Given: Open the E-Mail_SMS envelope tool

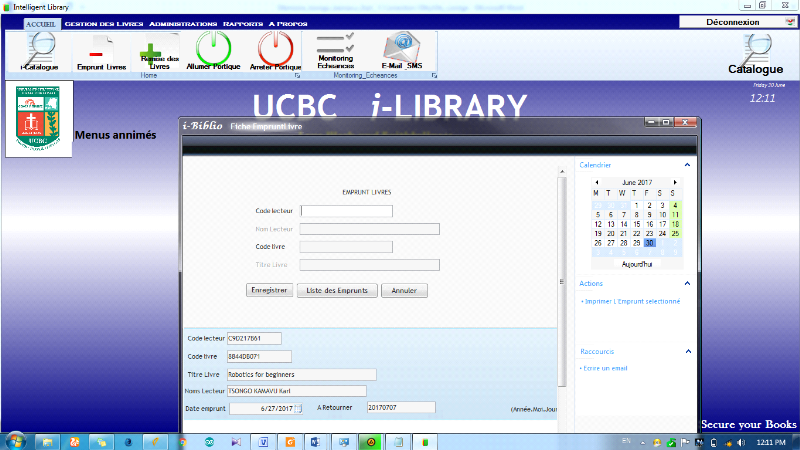Looking at the screenshot, I should [x=402, y=51].
